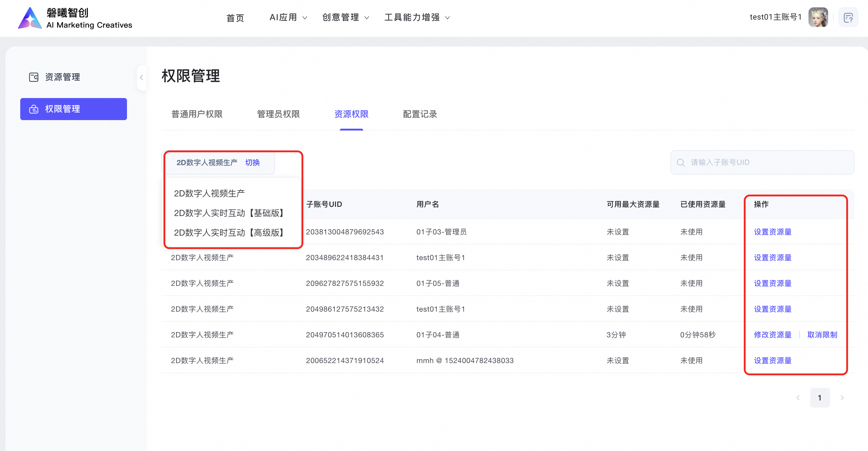Select page 1 in pagination
Viewport: 868px width, 451px height.
[x=820, y=397]
